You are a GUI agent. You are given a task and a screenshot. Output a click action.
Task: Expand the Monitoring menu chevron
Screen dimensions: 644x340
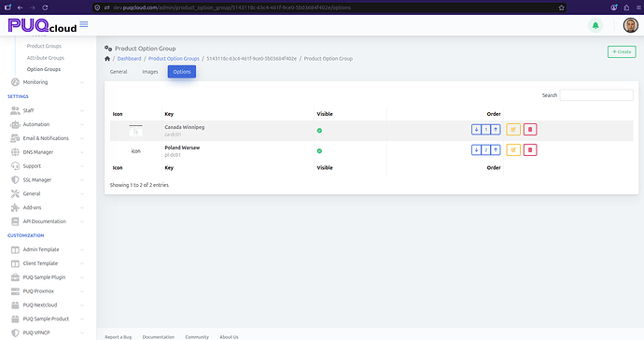tap(82, 82)
